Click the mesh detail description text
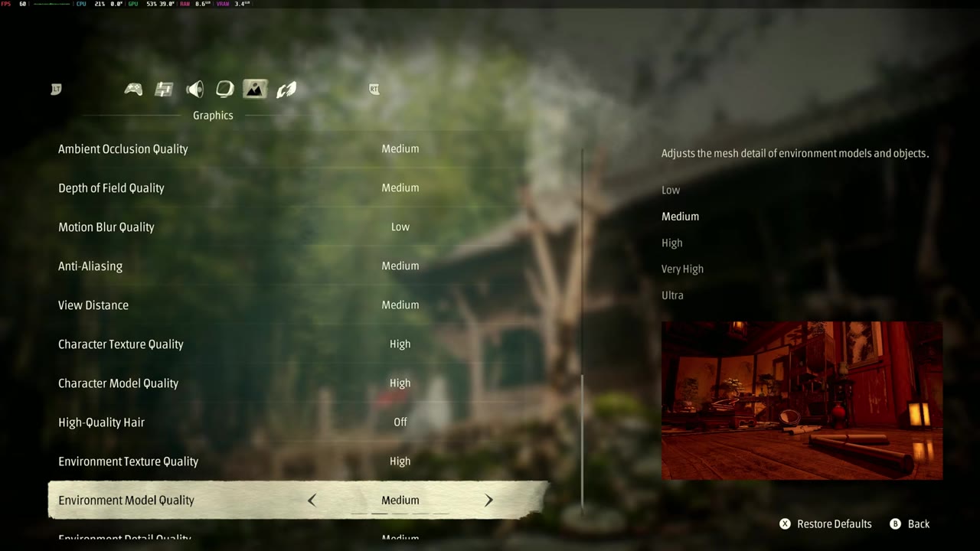Screen dimensions: 980x551 (795, 154)
